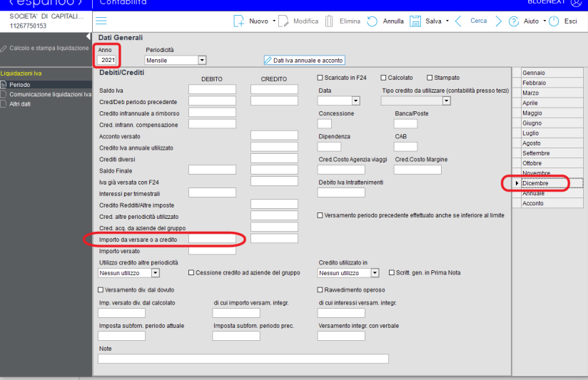Click the Contabilità module title
This screenshot has width=588, height=380.
click(x=123, y=3)
